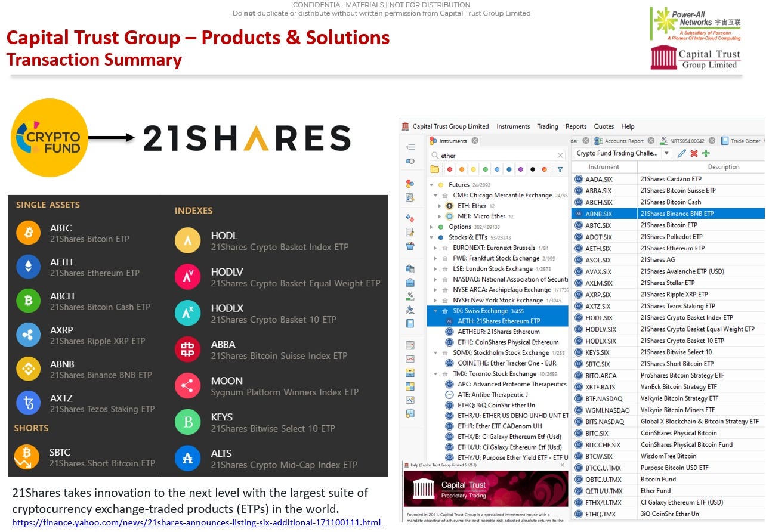766x532 pixels.
Task: Click the KEYS green B icon on the slide
Action: pyautogui.click(x=187, y=422)
